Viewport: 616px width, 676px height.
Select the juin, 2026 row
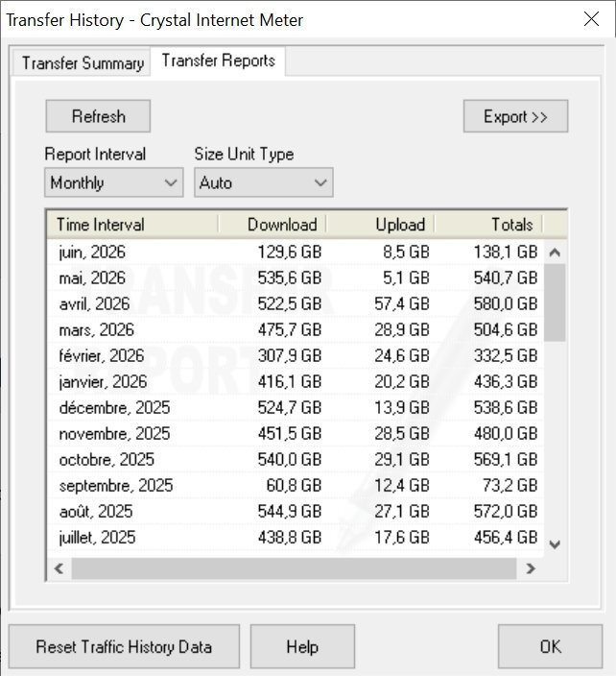pos(296,252)
